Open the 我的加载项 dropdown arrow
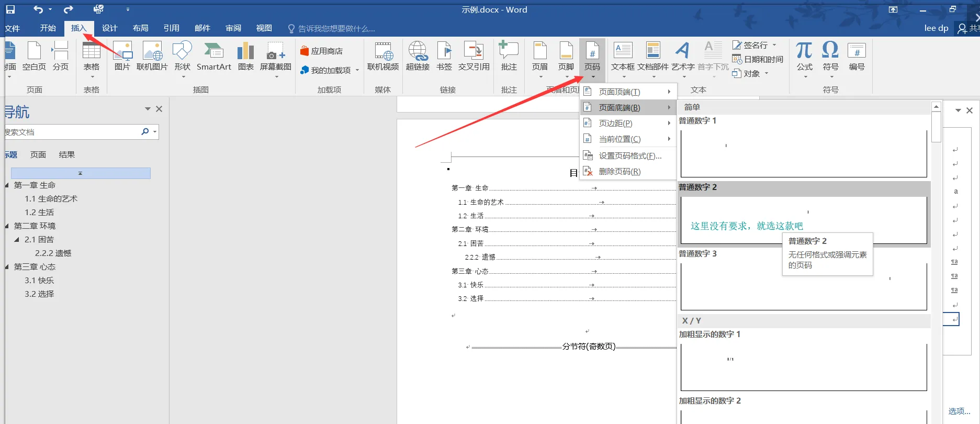 (x=357, y=71)
